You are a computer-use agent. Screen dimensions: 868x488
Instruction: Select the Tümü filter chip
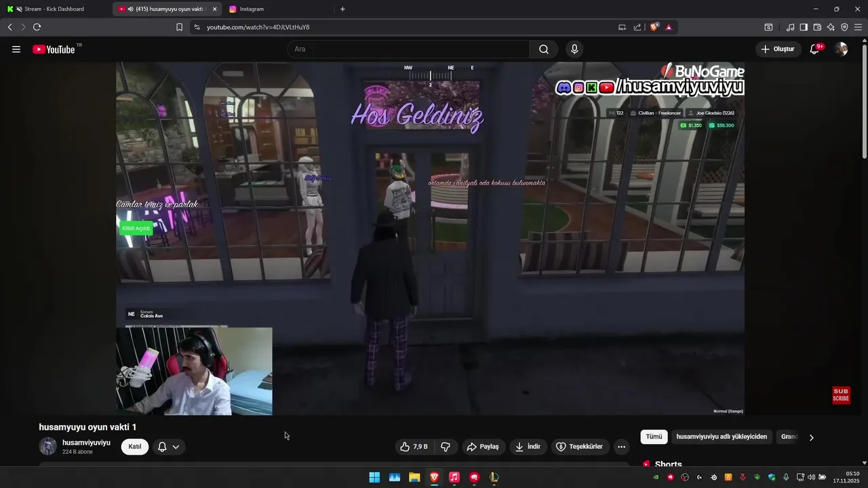tap(654, 437)
